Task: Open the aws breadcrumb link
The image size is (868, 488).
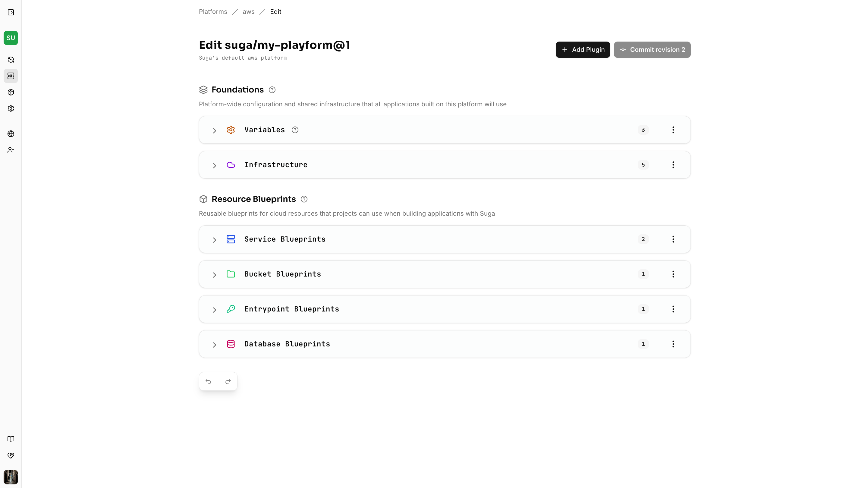Action: tap(248, 11)
